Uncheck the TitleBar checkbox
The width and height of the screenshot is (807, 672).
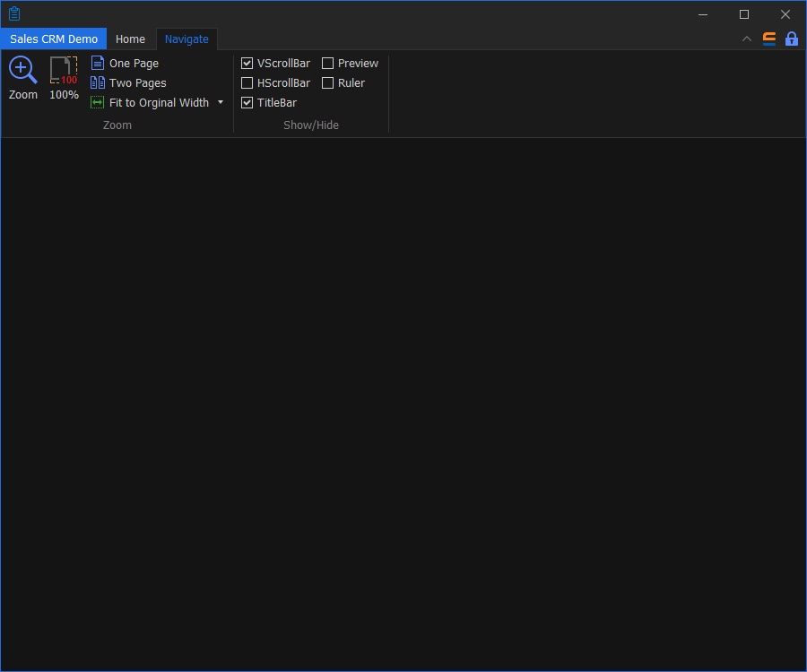click(247, 102)
